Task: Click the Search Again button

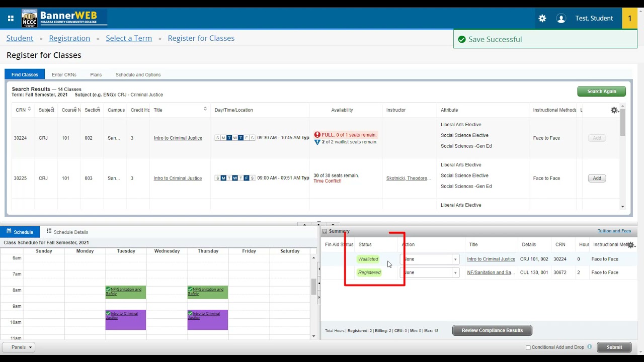Action: coord(602,92)
